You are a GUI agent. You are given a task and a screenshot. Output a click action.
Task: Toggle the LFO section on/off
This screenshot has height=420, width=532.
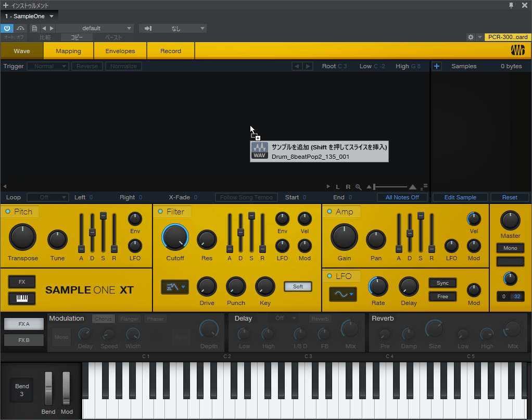click(x=330, y=276)
